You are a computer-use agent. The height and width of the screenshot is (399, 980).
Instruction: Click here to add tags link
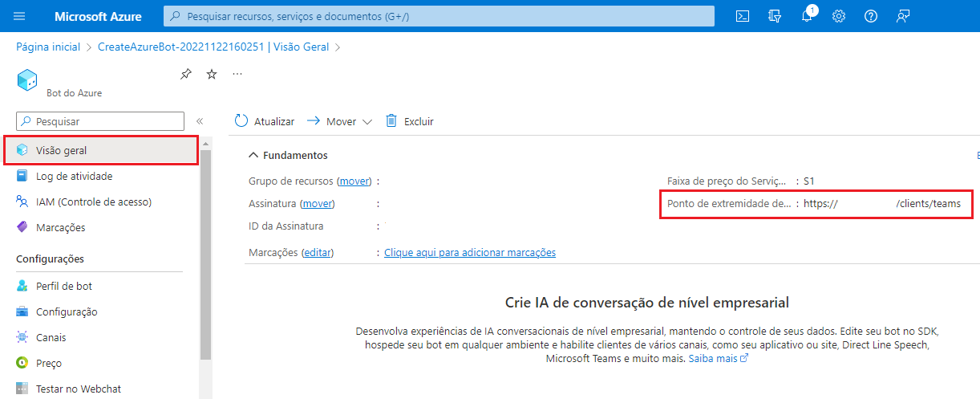point(470,252)
